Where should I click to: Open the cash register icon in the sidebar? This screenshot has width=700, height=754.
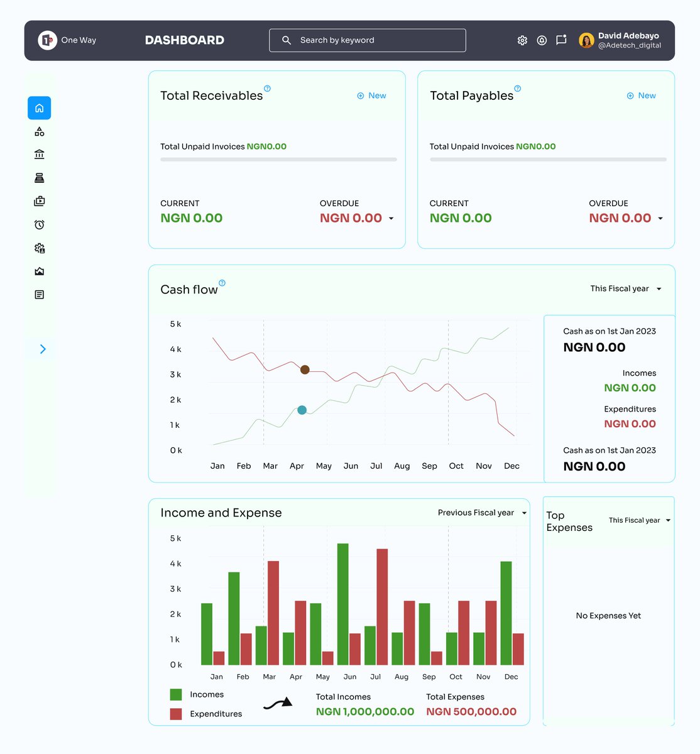tap(39, 178)
